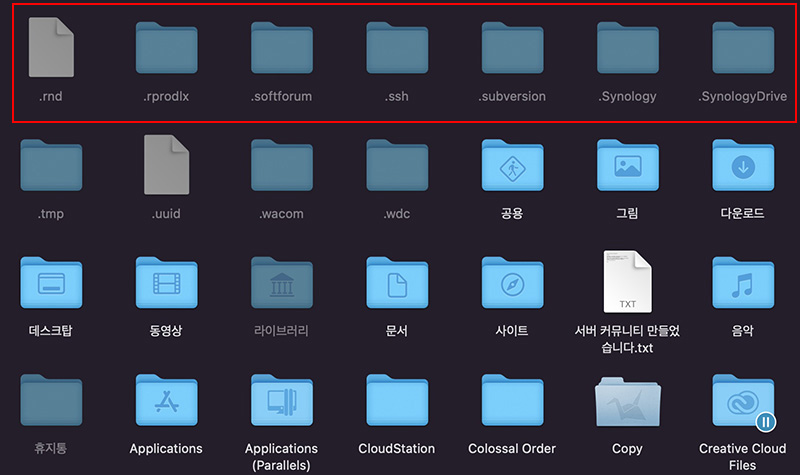Click the 그림 pictures folder icon
Viewport: 800px width, 475px height.
[628, 165]
